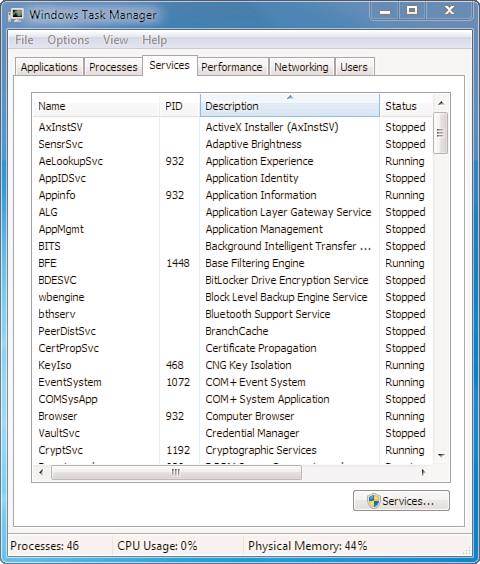Viewport: 480px width, 564px height.
Task: Select the AxInstSV service row
Action: pyautogui.click(x=232, y=127)
